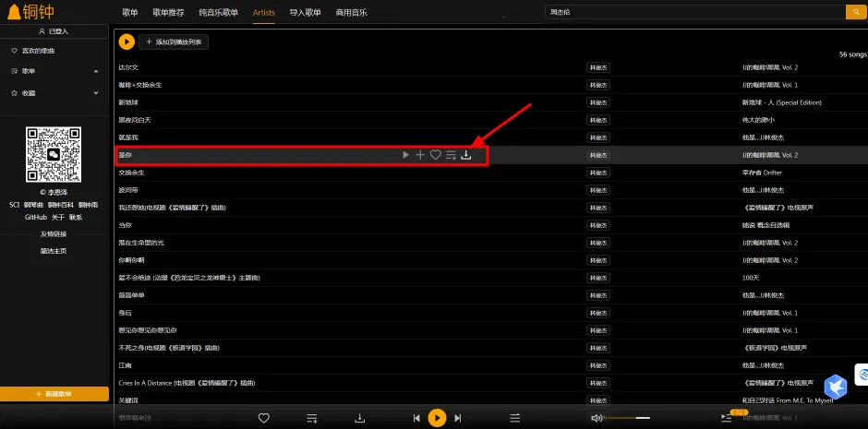
Task: Click the orange search button in the top bar
Action: 857,12
